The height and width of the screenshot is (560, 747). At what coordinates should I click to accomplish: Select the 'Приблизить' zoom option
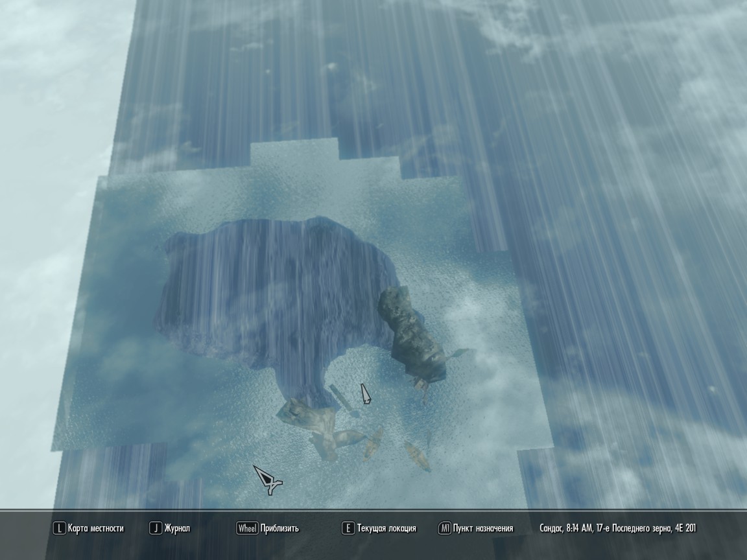pos(279,528)
